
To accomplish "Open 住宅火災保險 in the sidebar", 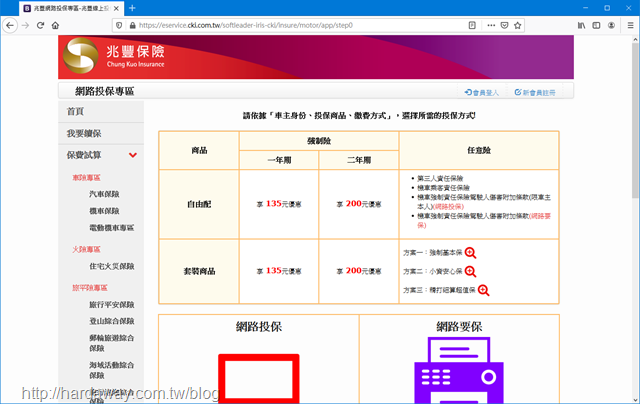I will (x=111, y=266).
